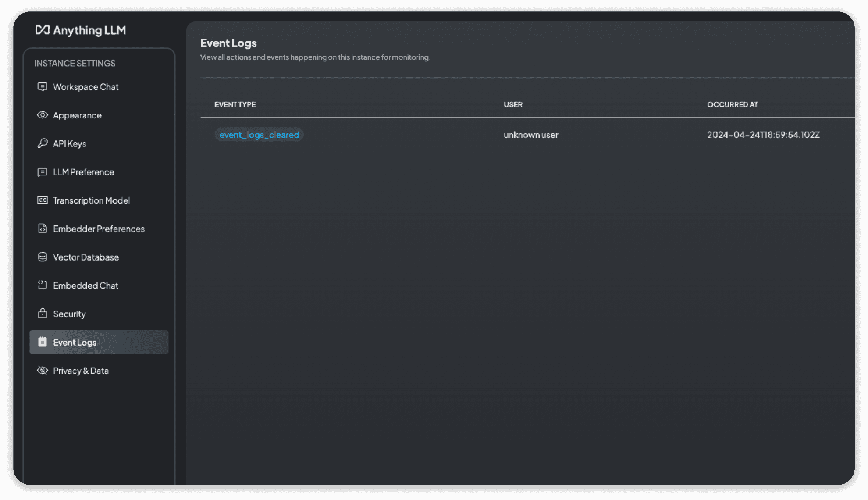Viewport: 868px width, 500px height.
Task: Click the LLM Preference chat icon
Action: pyautogui.click(x=42, y=172)
